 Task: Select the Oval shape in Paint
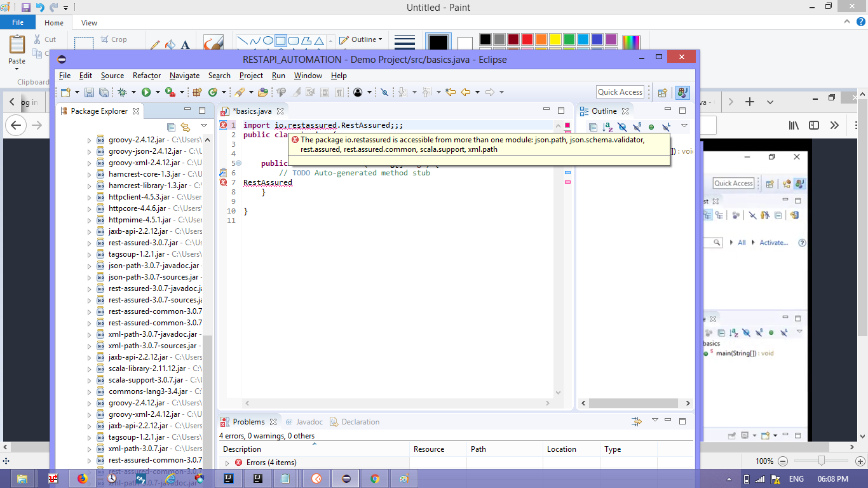tap(268, 40)
